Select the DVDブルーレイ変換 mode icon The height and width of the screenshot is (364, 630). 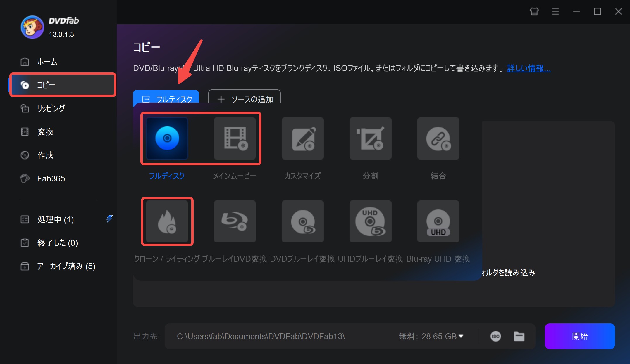(303, 221)
